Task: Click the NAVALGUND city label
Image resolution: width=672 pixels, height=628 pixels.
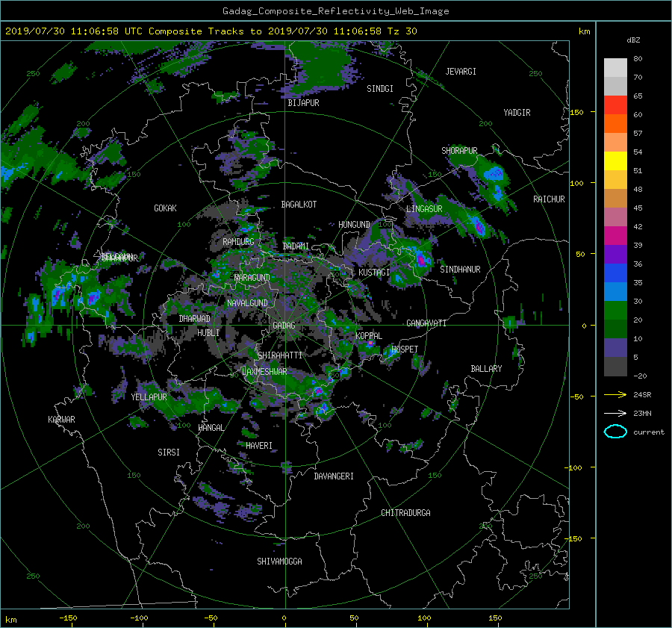Action: coord(247,303)
